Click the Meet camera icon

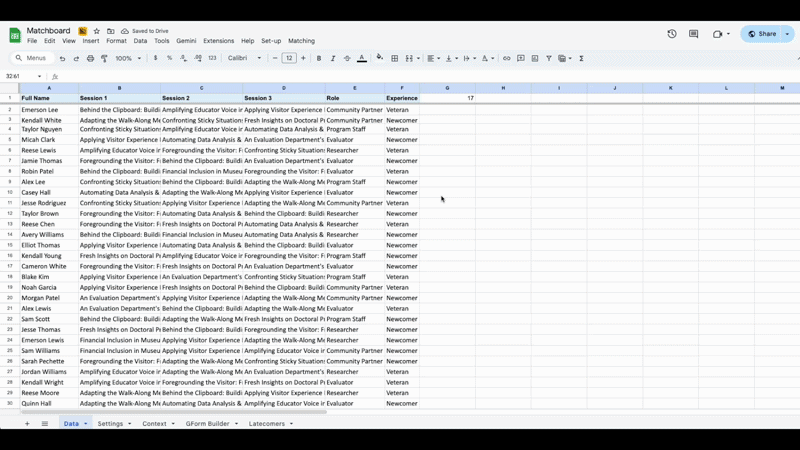pos(717,34)
